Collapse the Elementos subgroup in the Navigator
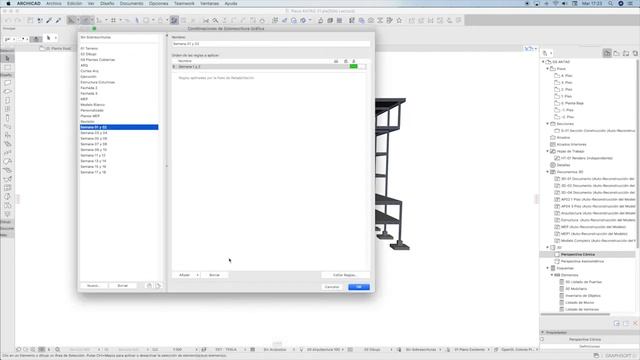 tap(552, 275)
